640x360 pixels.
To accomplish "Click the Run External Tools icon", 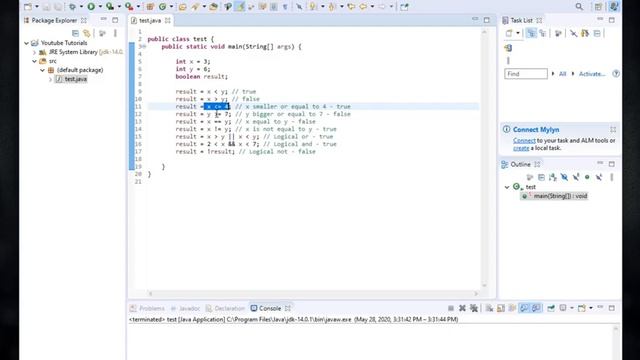I will pyautogui.click(x=129, y=7).
